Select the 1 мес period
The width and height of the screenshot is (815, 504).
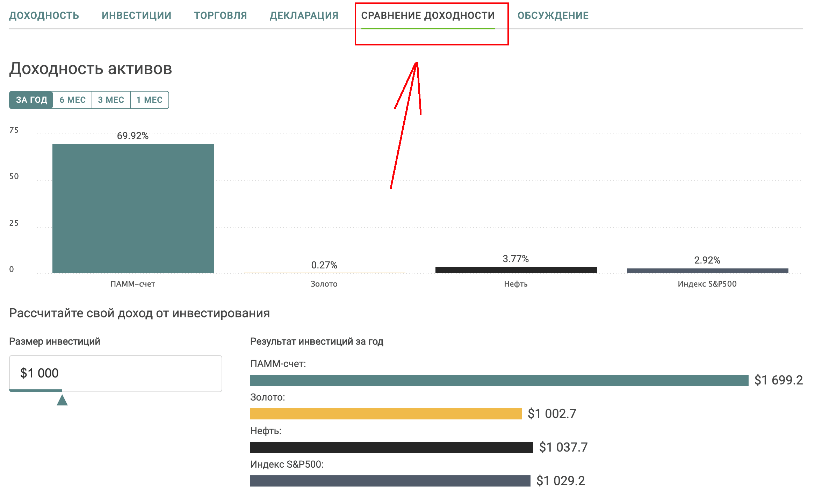[x=149, y=100]
